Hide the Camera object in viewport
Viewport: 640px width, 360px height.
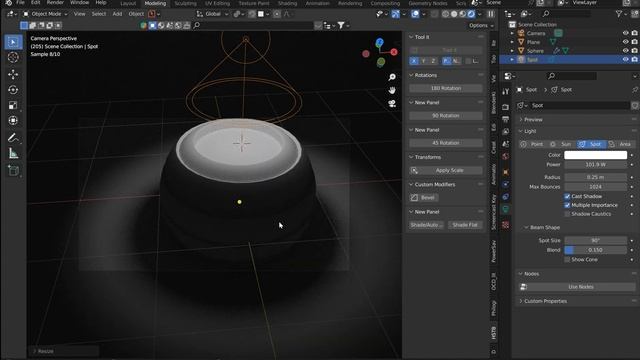(625, 33)
